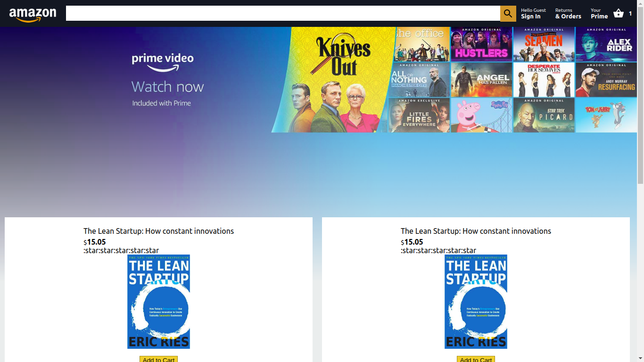644x362 pixels.
Task: Click the Amazon logo in header
Action: point(33,14)
